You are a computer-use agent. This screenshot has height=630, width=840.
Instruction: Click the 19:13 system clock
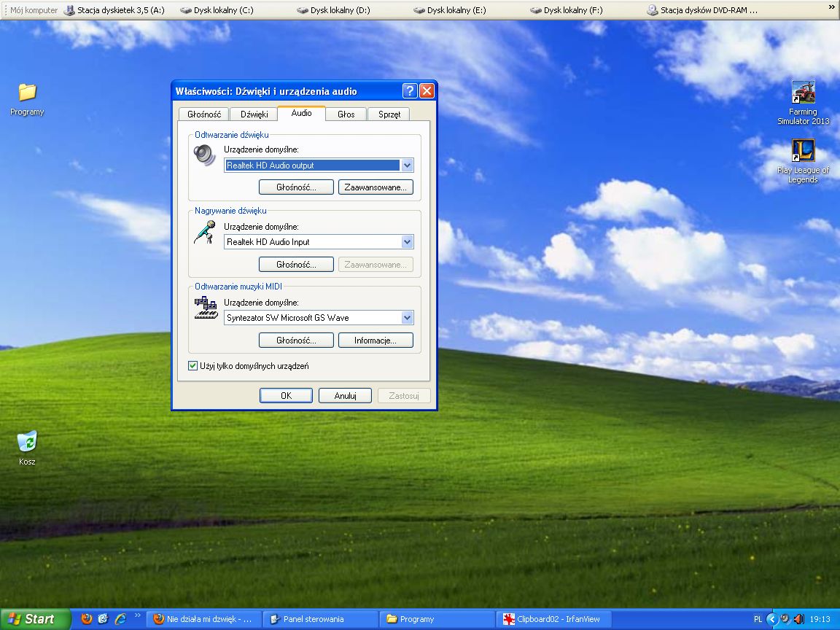point(820,619)
